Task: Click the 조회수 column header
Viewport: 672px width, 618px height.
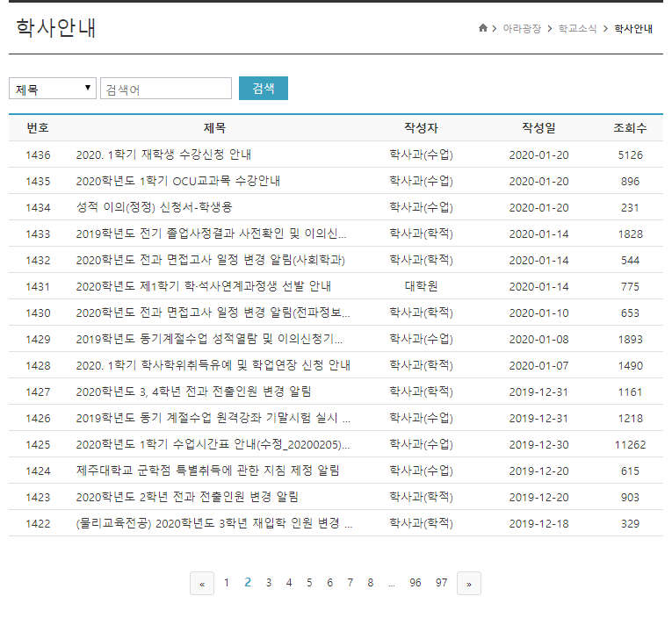Action: 630,127
